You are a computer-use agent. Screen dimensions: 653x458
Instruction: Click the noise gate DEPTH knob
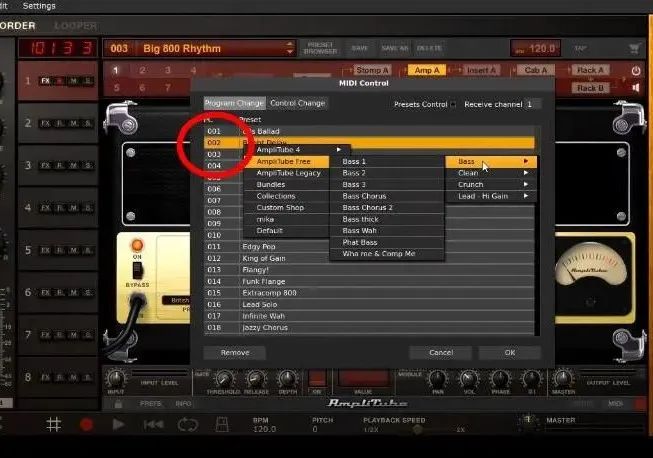click(x=287, y=379)
